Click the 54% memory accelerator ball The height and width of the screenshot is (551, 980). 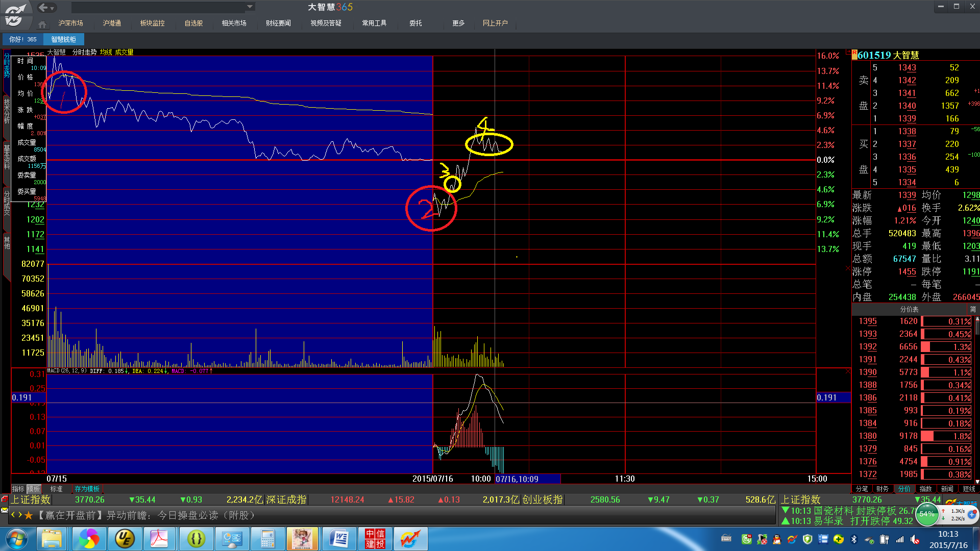(x=927, y=514)
